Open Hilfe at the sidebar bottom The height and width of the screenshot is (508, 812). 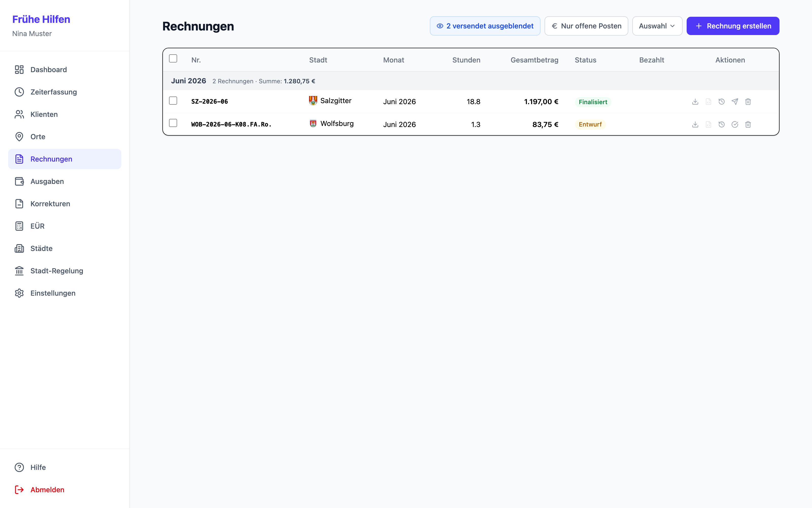(65, 467)
